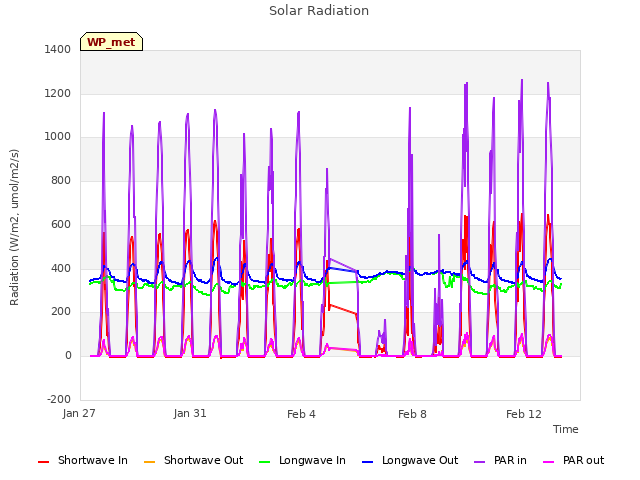Click the -200 y-axis tick label

(x=59, y=399)
